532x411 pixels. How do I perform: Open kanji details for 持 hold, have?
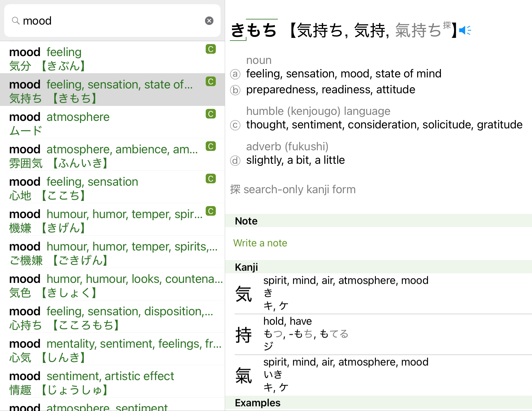[379, 334]
